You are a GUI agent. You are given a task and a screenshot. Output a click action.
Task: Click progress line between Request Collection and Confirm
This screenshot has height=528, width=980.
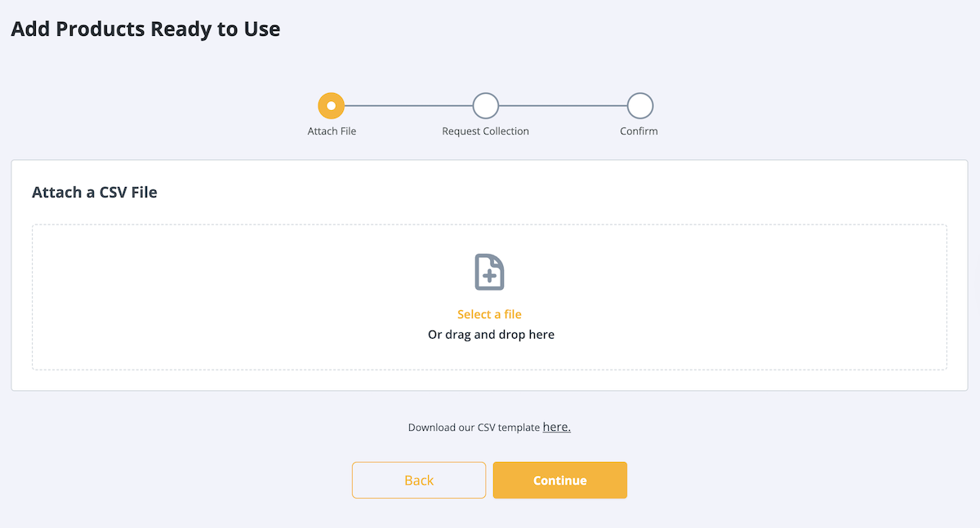pos(563,106)
